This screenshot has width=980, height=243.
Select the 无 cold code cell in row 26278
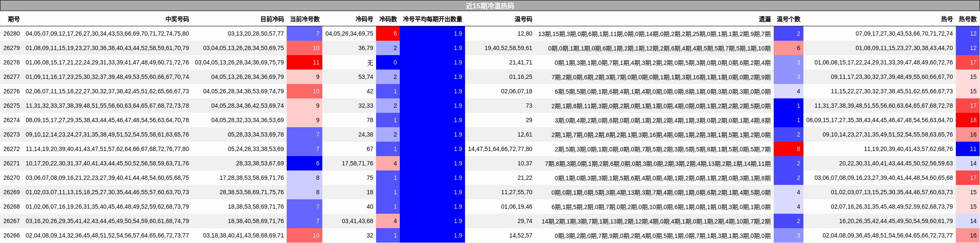(x=370, y=62)
